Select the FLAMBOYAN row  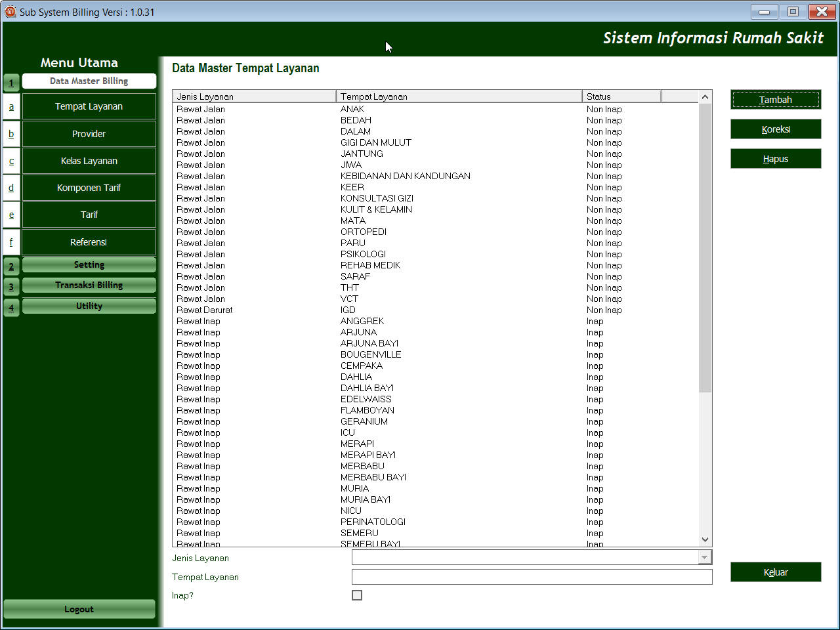[x=436, y=410]
